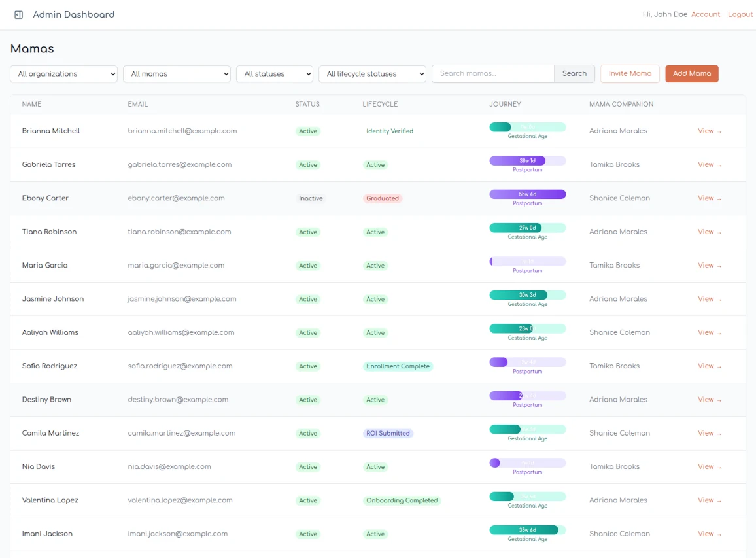
Task: Open View link for Tiana Robinson
Action: click(x=709, y=232)
